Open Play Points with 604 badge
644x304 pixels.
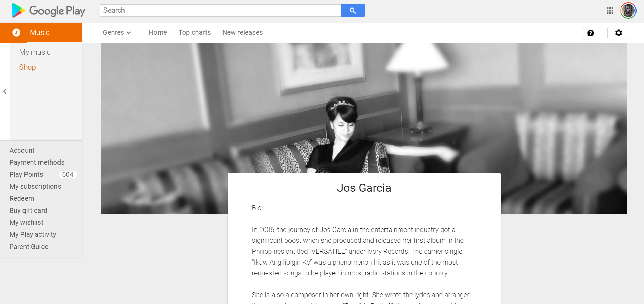[43, 174]
